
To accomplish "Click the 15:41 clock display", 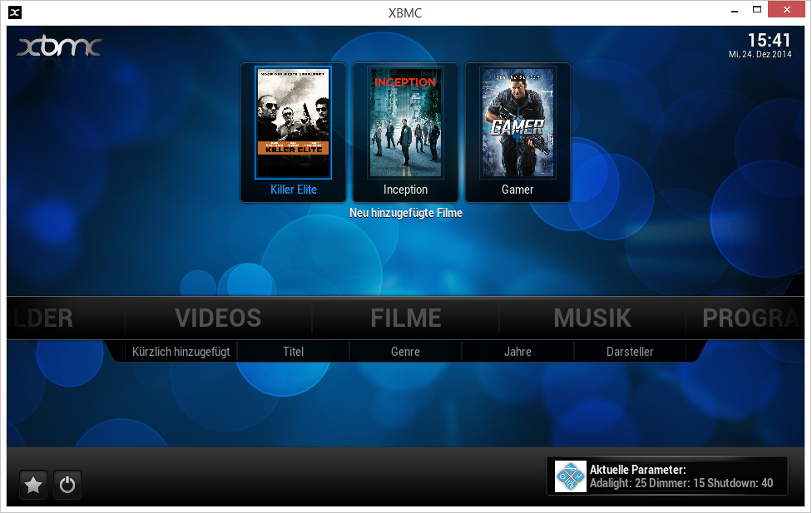I will pyautogui.click(x=769, y=40).
